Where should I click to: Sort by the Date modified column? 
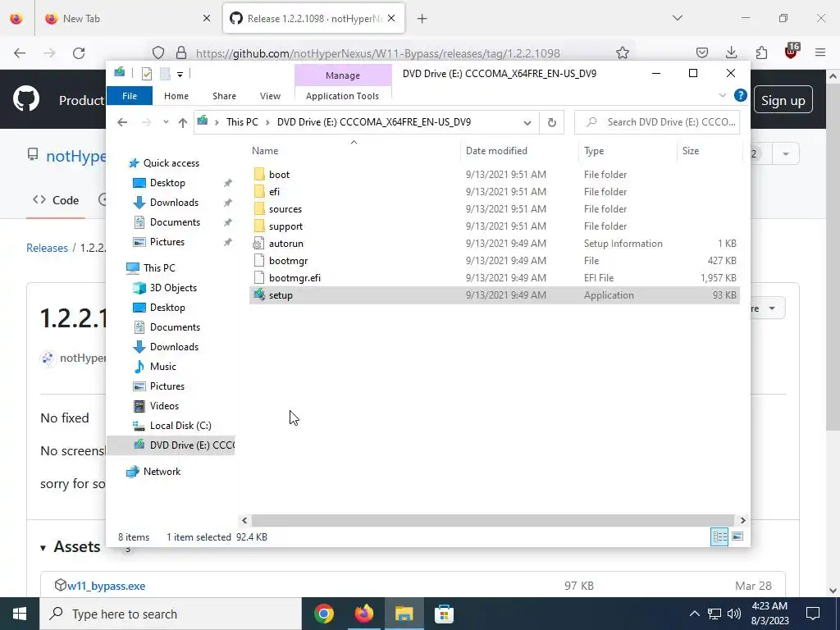click(496, 151)
